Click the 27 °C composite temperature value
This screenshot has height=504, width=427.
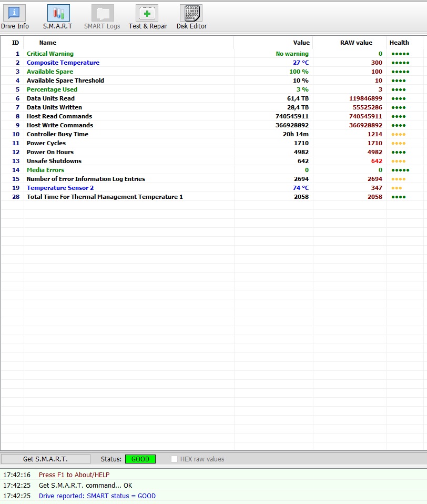(300, 63)
